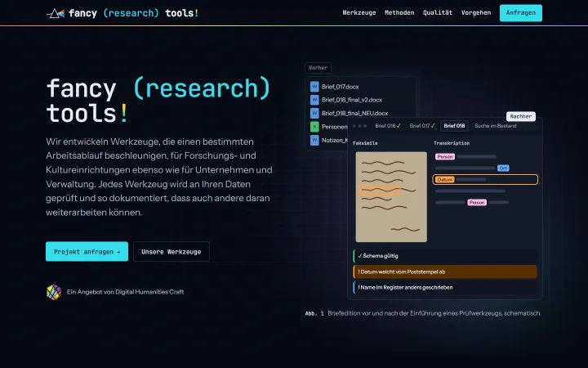Viewport: 588px width, 368px height.
Task: Navigate to Qualität in the navbar
Action: tap(437, 13)
